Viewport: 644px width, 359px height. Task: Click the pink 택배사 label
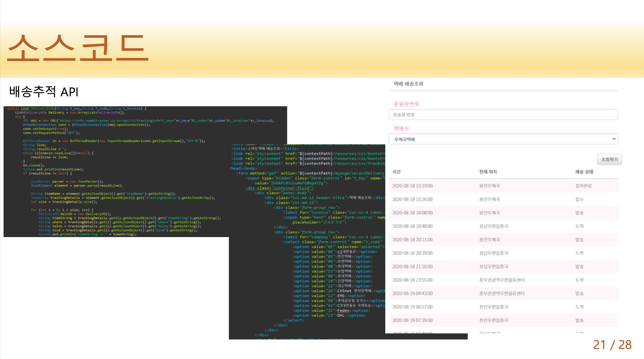click(x=401, y=128)
